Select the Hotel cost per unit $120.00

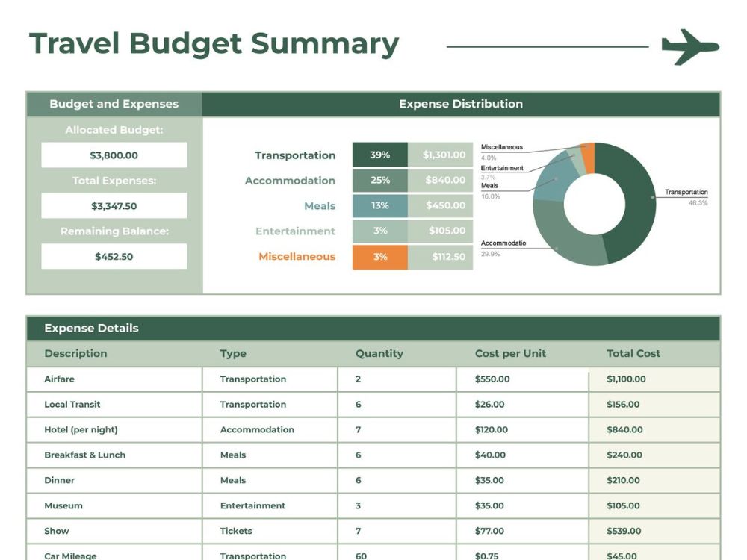click(x=523, y=429)
